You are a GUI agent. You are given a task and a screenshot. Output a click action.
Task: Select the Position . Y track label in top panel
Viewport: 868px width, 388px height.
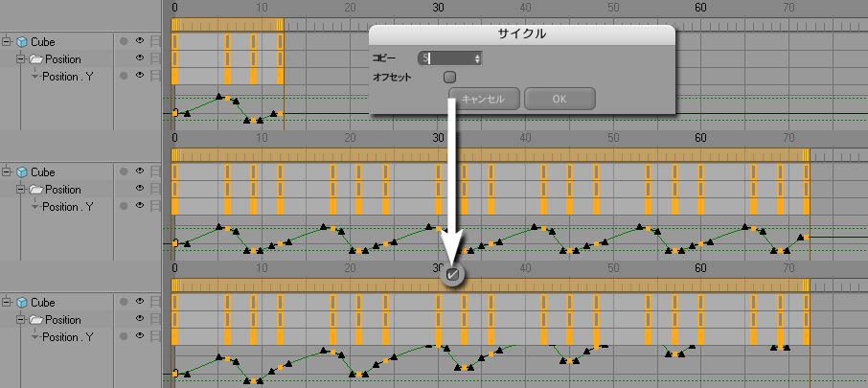click(67, 77)
